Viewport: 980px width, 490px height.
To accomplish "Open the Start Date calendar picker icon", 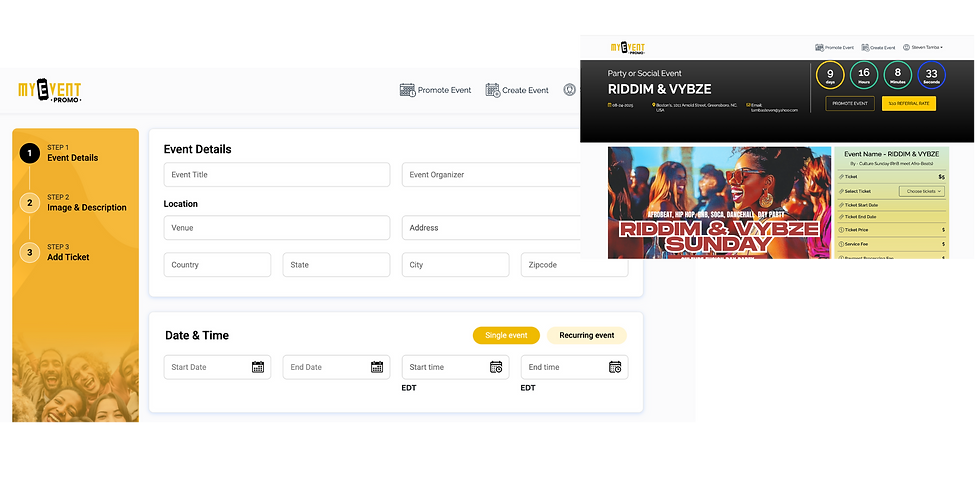I will point(258,367).
